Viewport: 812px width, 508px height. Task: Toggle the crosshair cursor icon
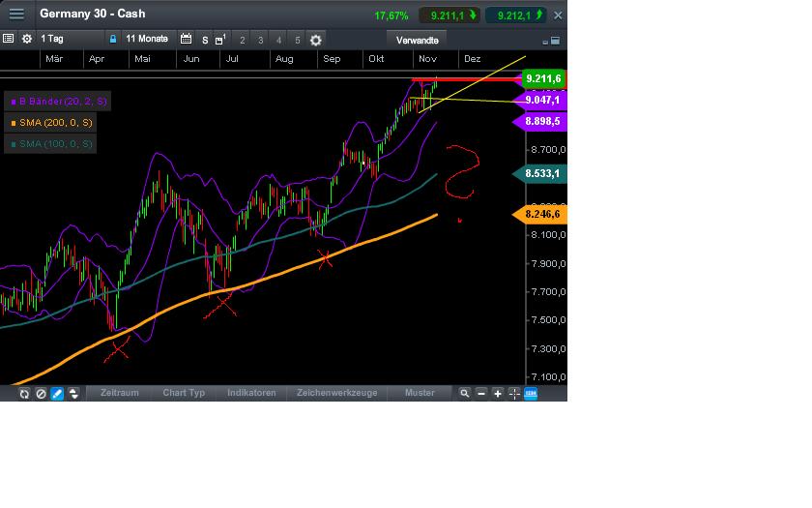coord(514,394)
